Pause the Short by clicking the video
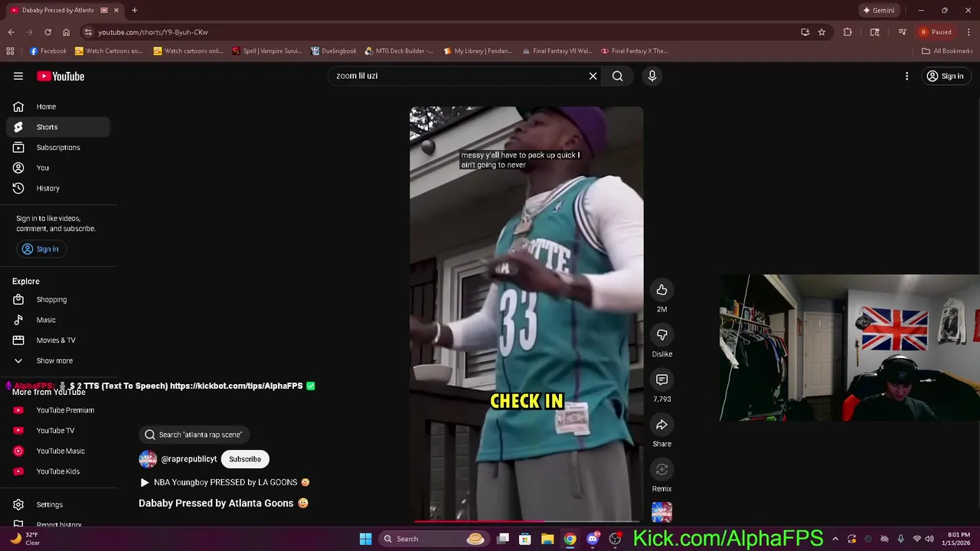The height and width of the screenshot is (551, 980). pyautogui.click(x=527, y=314)
